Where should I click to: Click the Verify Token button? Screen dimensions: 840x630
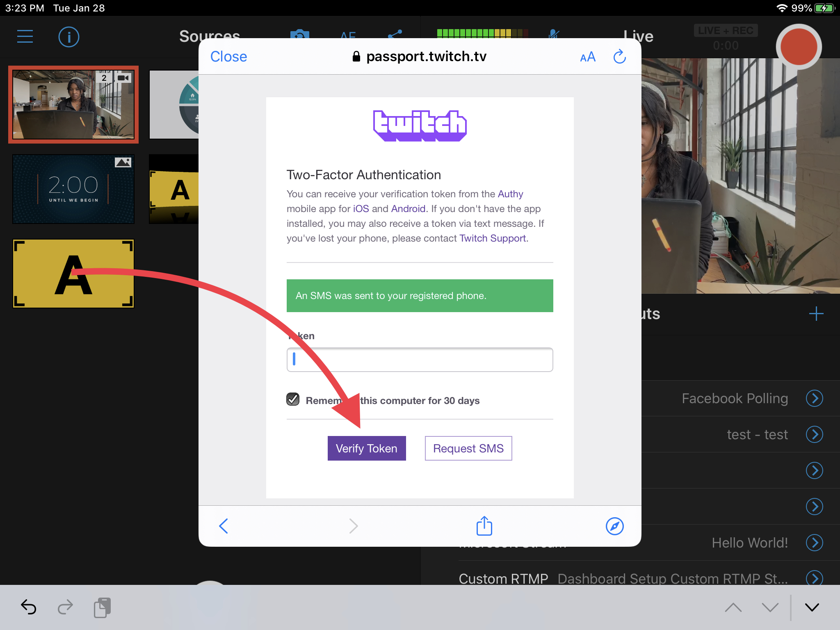pyautogui.click(x=367, y=448)
